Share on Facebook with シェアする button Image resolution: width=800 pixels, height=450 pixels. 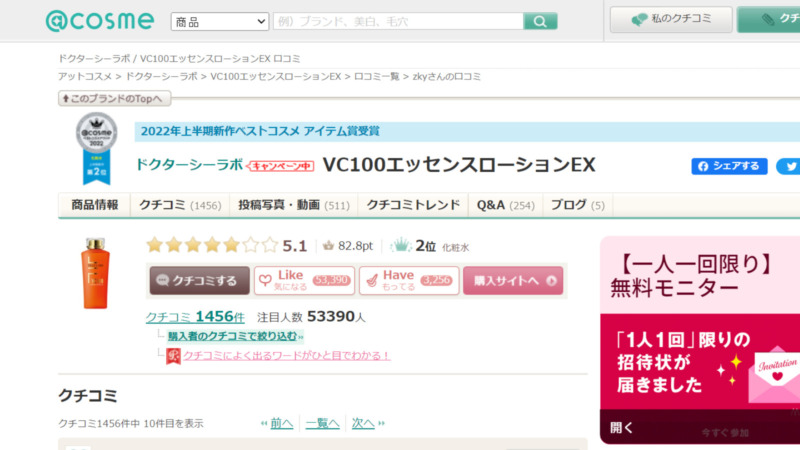click(x=729, y=166)
